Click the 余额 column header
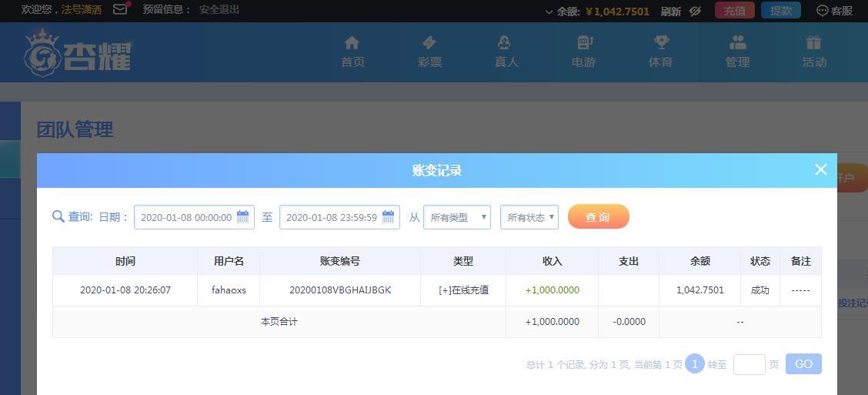 pyautogui.click(x=699, y=261)
